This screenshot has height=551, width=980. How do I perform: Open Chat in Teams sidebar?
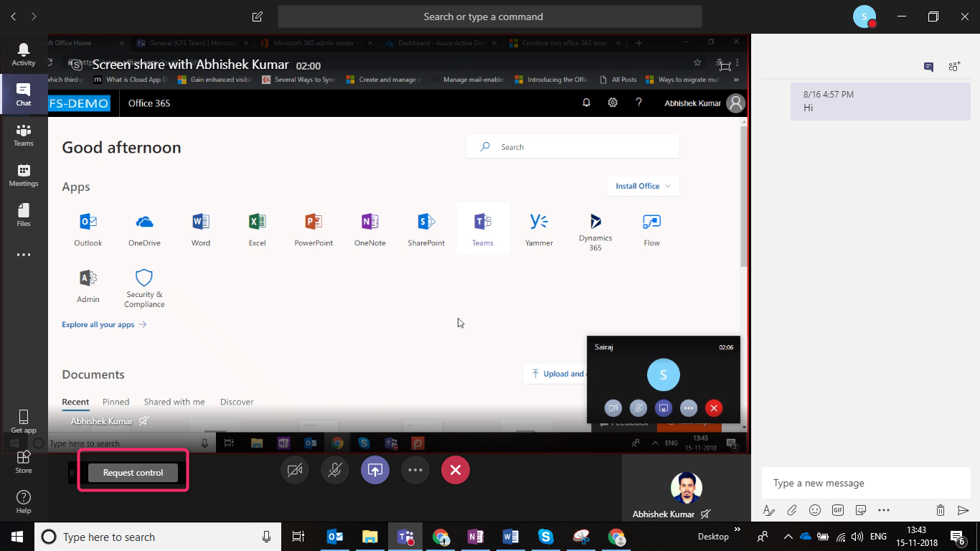[x=24, y=94]
